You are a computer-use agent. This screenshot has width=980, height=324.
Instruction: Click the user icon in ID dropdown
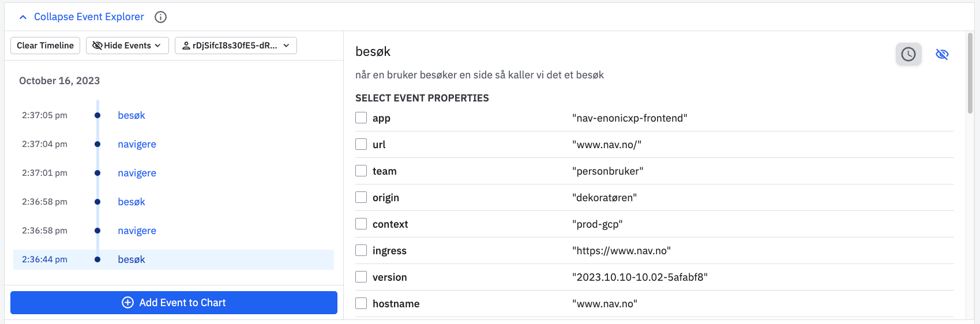[x=186, y=46]
